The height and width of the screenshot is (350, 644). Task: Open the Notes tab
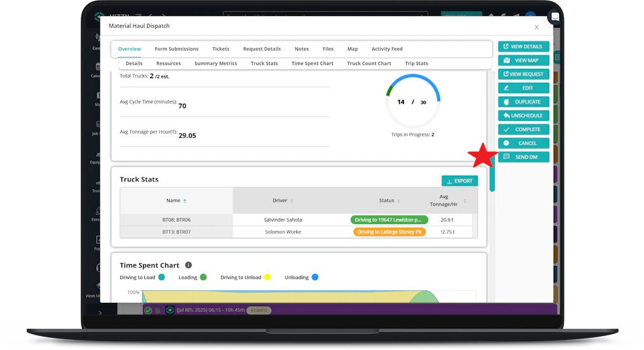(301, 49)
